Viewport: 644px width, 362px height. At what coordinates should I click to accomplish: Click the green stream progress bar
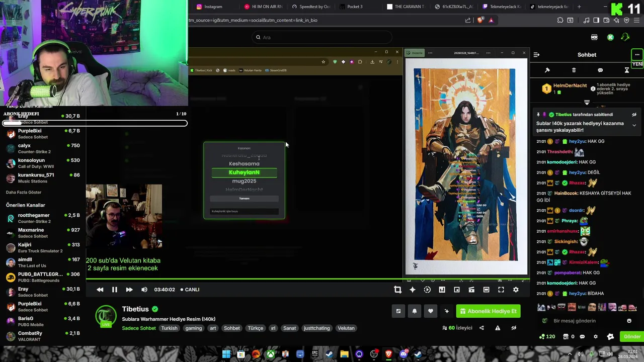point(308,279)
